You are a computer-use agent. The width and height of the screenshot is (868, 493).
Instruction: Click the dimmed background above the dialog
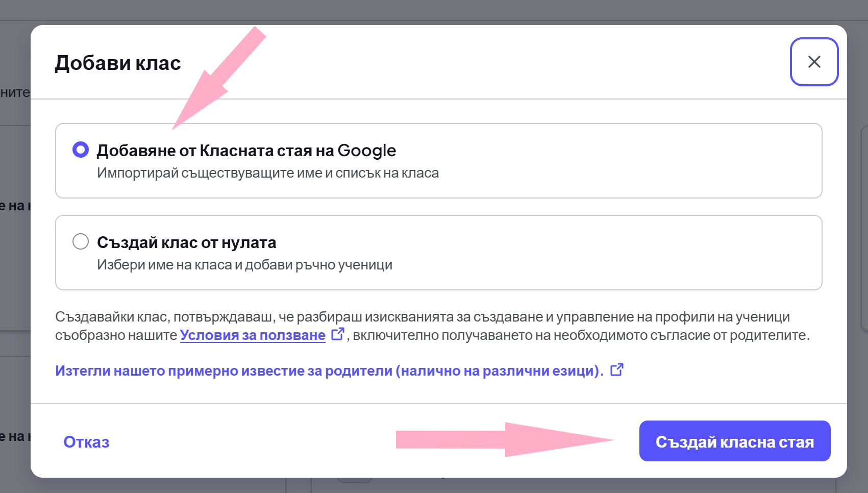(434, 11)
